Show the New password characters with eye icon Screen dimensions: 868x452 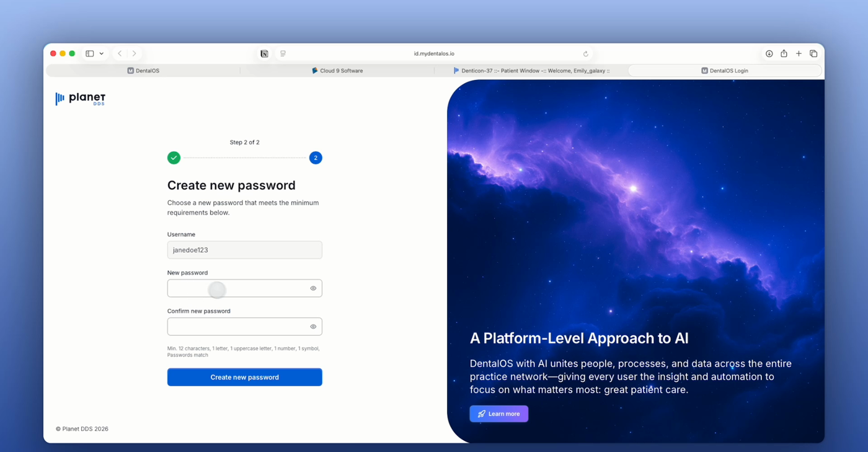[313, 288]
